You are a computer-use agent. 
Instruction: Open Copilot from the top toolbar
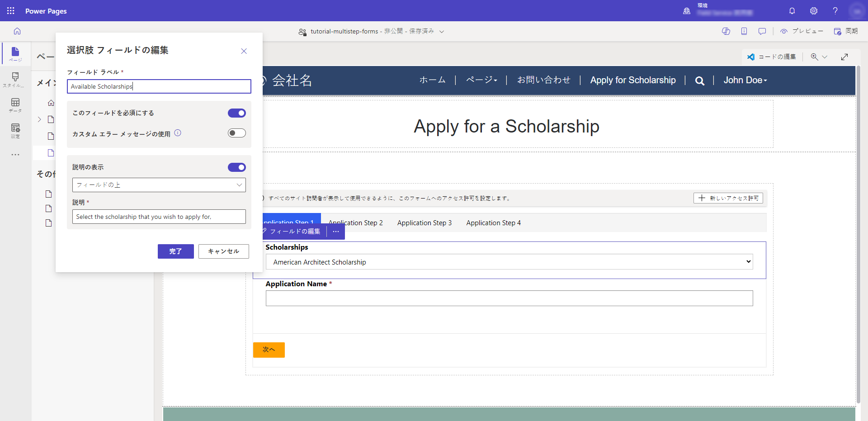(x=726, y=31)
